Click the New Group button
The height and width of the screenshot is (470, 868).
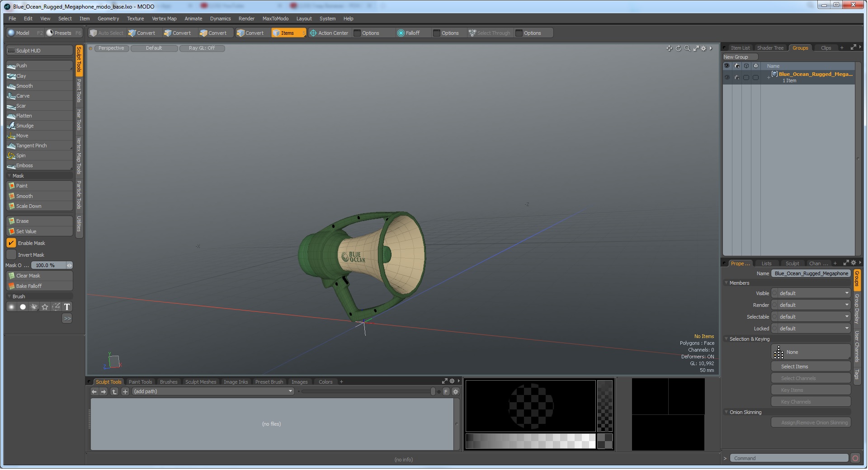click(740, 57)
